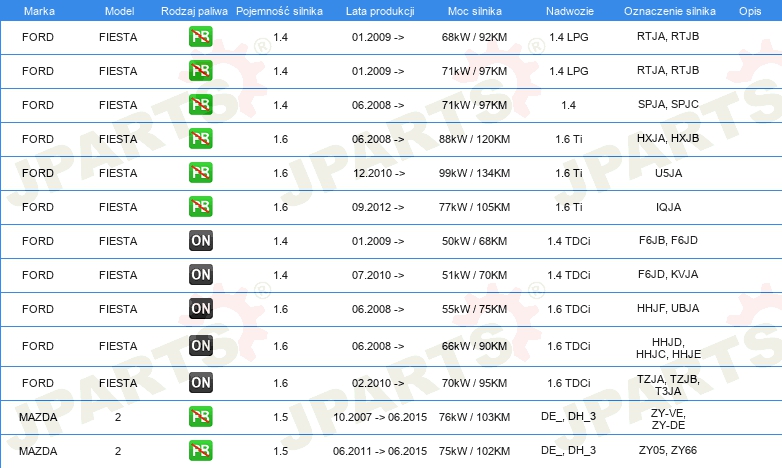Image resolution: width=782 pixels, height=468 pixels.
Task: Click 1.6 TDCi in the HHJF, UBJA row
Action: click(569, 309)
